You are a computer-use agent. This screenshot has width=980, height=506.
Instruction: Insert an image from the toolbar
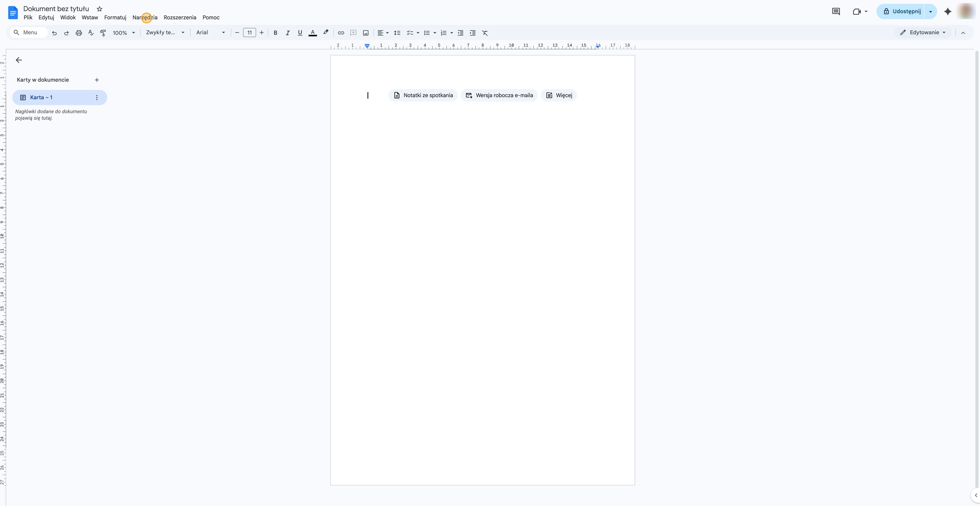point(366,33)
